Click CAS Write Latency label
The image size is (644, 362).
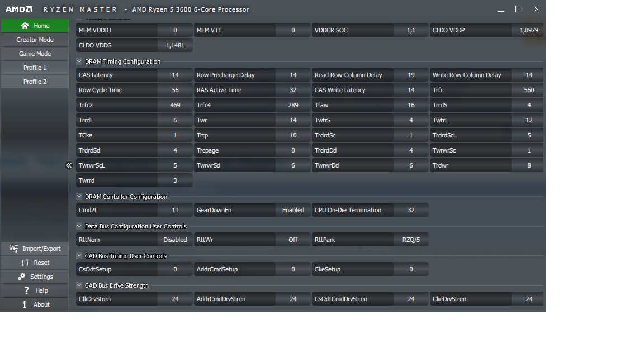click(x=340, y=90)
